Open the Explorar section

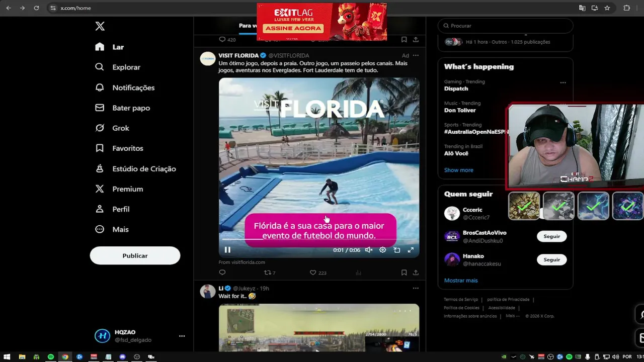[118, 67]
